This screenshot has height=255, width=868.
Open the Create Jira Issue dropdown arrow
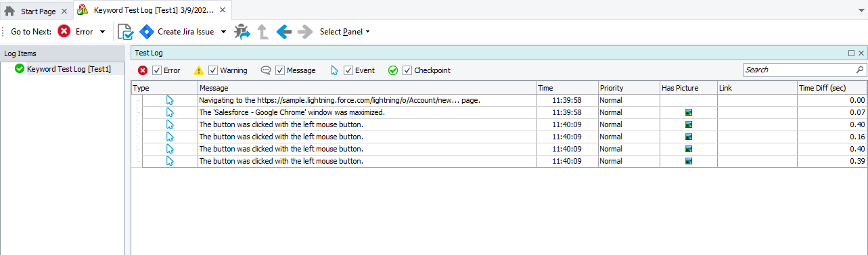point(224,32)
